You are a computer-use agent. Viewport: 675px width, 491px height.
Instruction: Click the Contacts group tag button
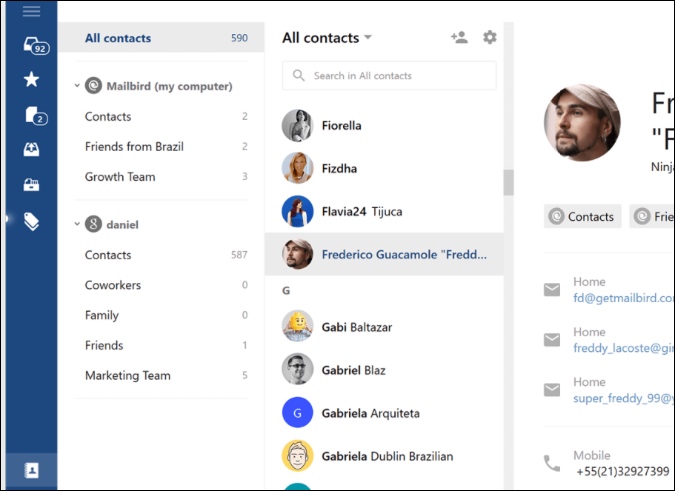tap(583, 216)
